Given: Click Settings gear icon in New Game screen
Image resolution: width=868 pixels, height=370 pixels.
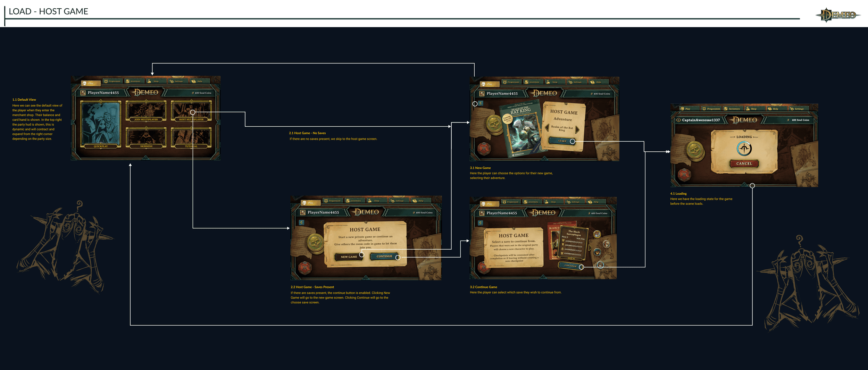Looking at the screenshot, I should tap(570, 82).
